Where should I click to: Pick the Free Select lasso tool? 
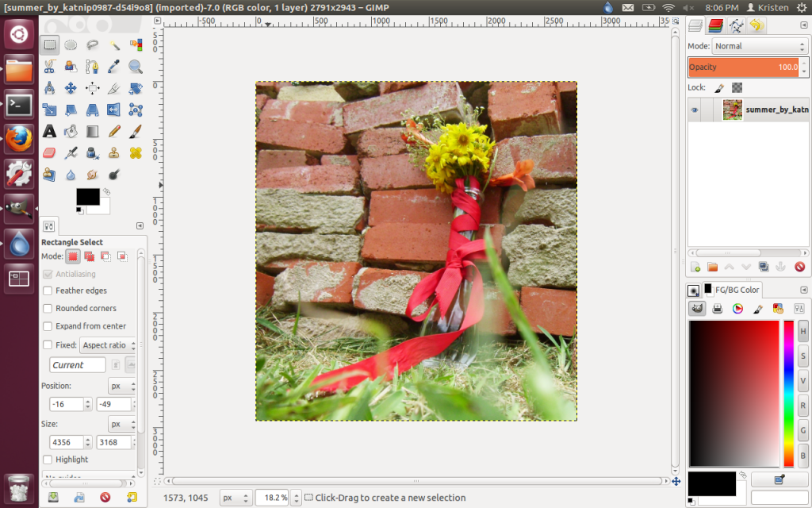pos(93,45)
